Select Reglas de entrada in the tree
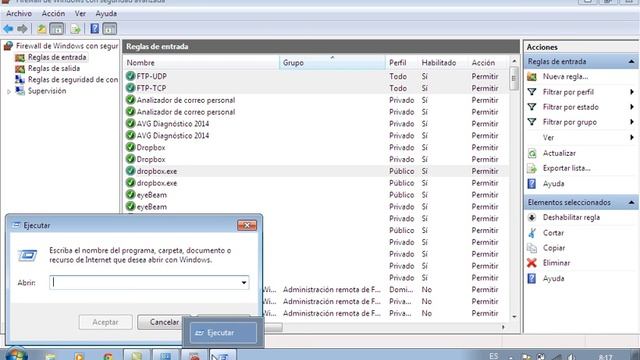 point(57,57)
